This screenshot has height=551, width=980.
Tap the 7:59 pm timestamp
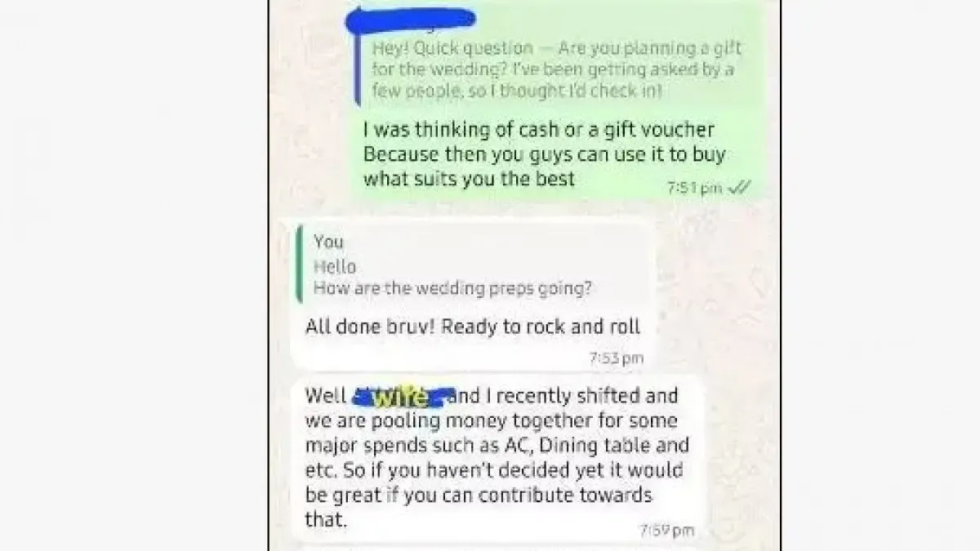point(667,531)
